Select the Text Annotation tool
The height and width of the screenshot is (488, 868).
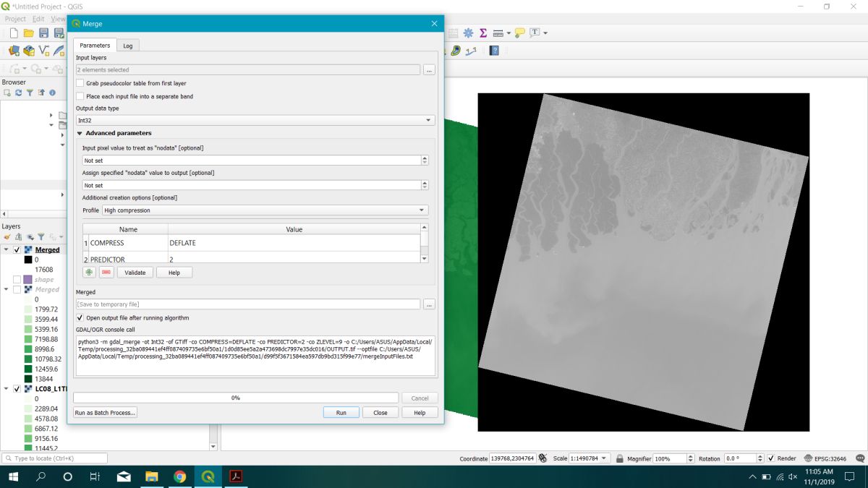click(535, 33)
